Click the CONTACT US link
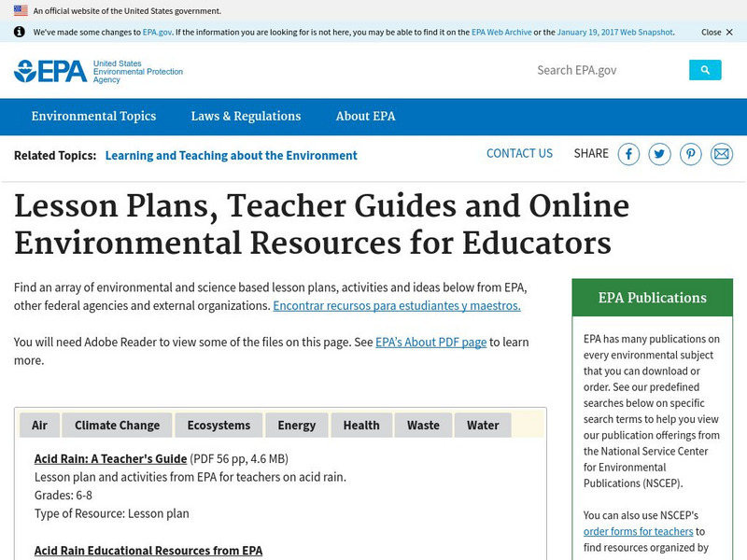The image size is (747, 560). (519, 153)
